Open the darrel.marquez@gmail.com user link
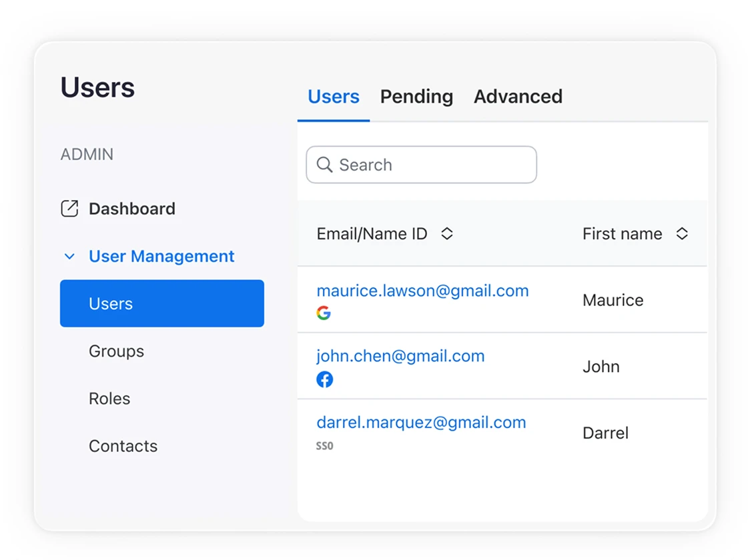 (421, 422)
